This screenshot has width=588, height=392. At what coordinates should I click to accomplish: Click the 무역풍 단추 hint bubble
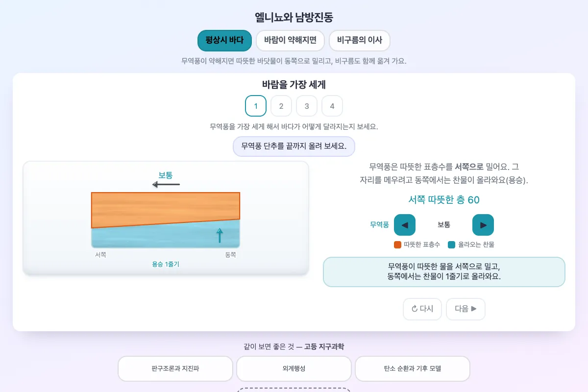tap(294, 146)
